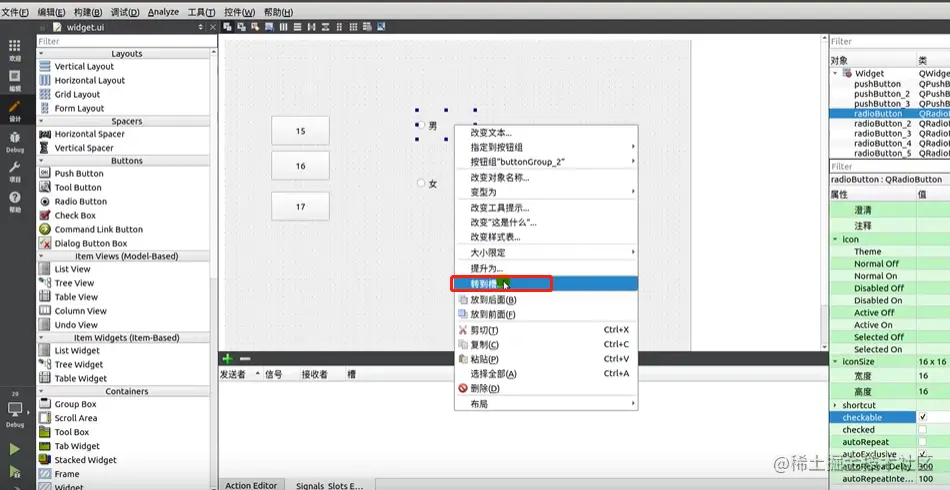Open the 大小限定 submenu
950x490 pixels.
pos(546,253)
